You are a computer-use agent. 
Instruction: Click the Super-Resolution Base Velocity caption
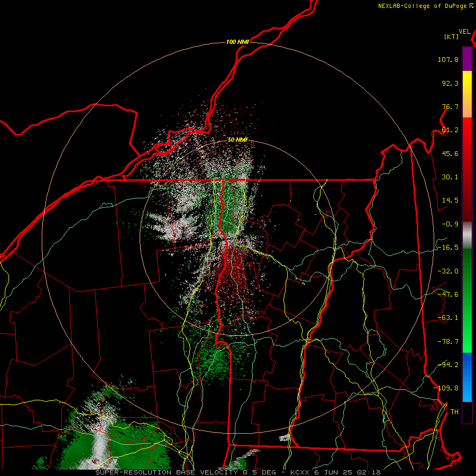(237, 472)
